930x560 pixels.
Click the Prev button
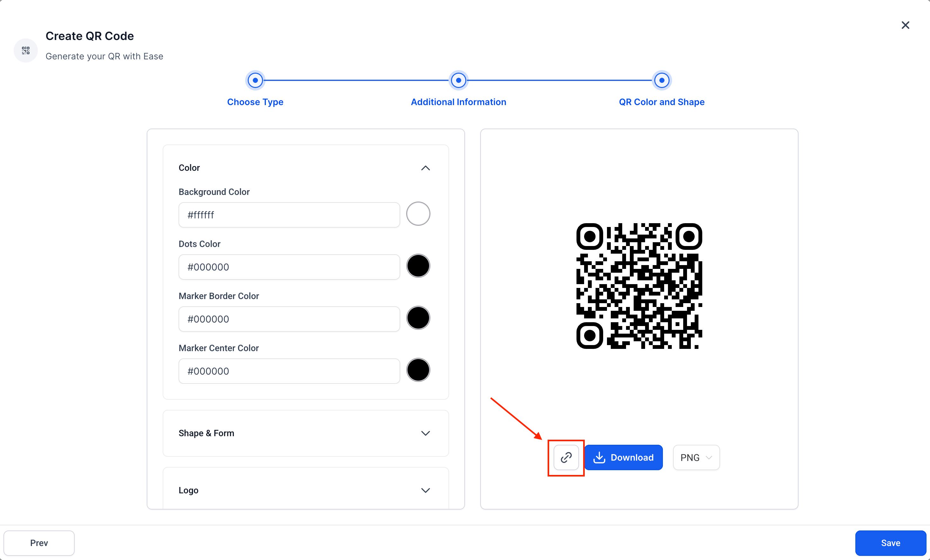pos(39,543)
